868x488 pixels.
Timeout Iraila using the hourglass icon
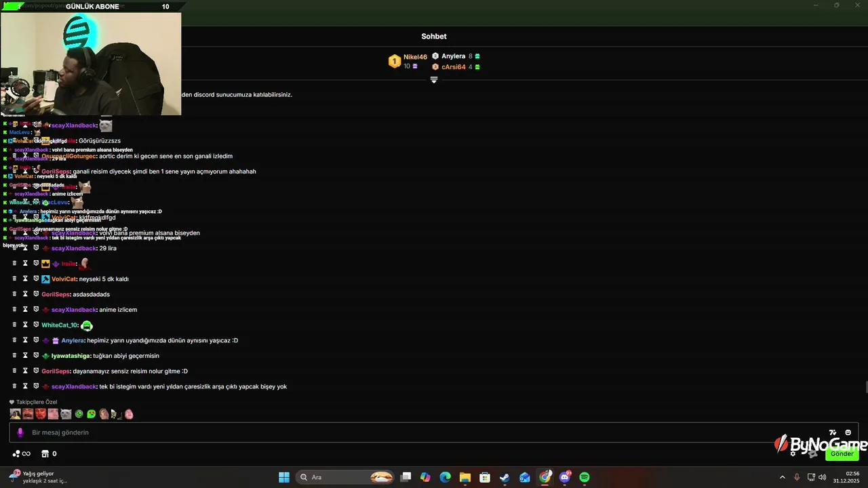coord(25,264)
